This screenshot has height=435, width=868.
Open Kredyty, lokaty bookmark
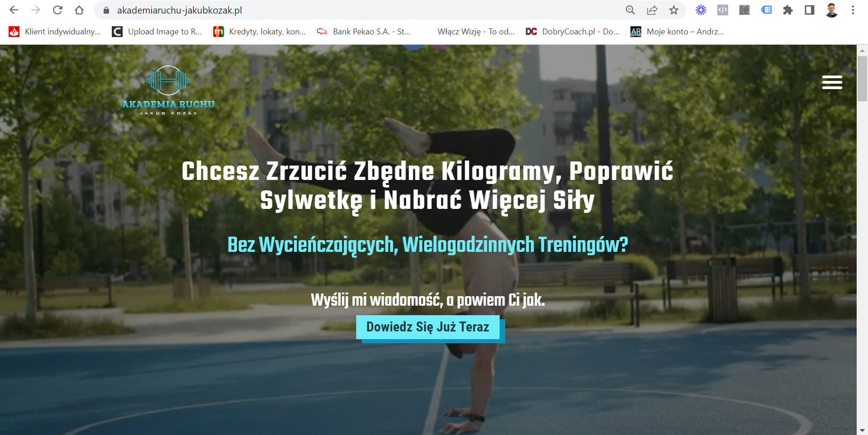coord(259,32)
